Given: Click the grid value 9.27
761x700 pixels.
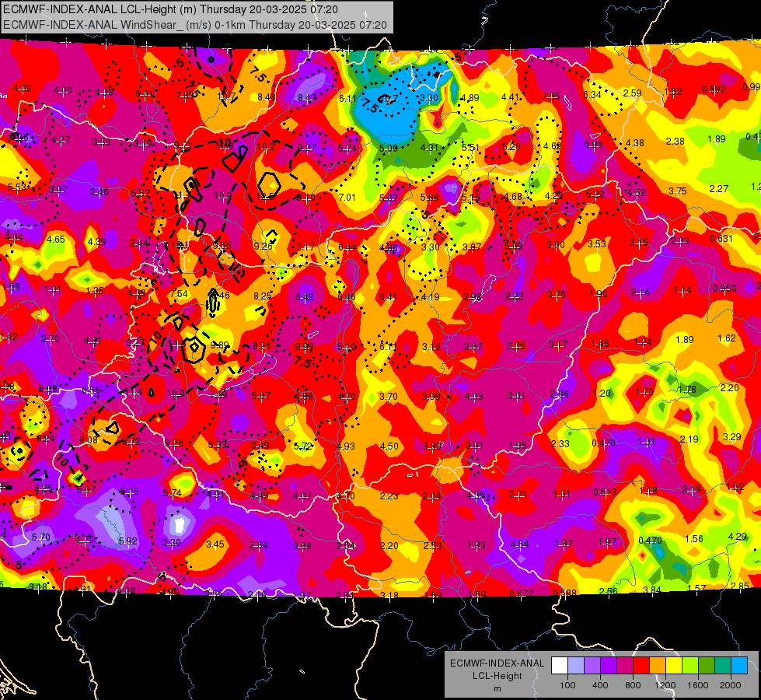Looking at the screenshot, I should coord(307,147).
